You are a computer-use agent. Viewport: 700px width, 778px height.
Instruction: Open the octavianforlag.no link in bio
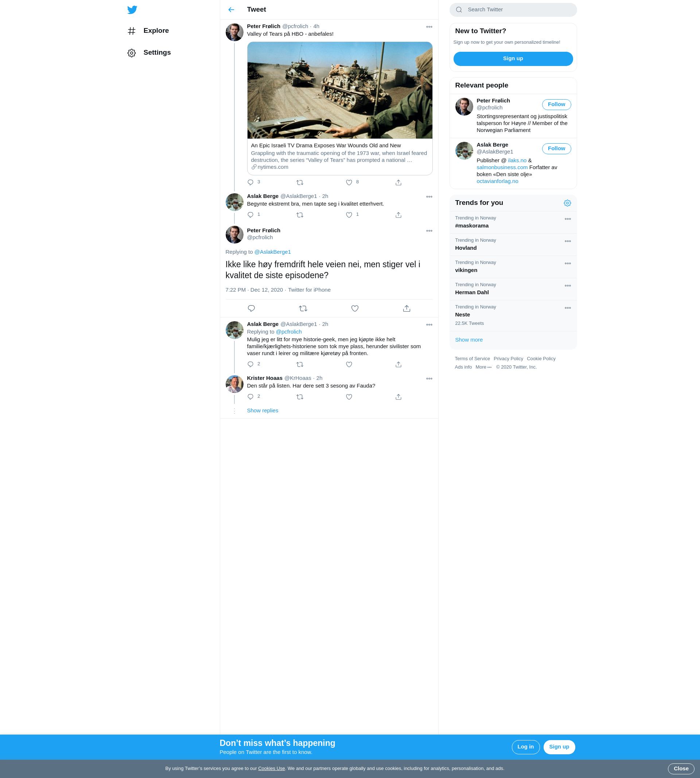pos(497,182)
